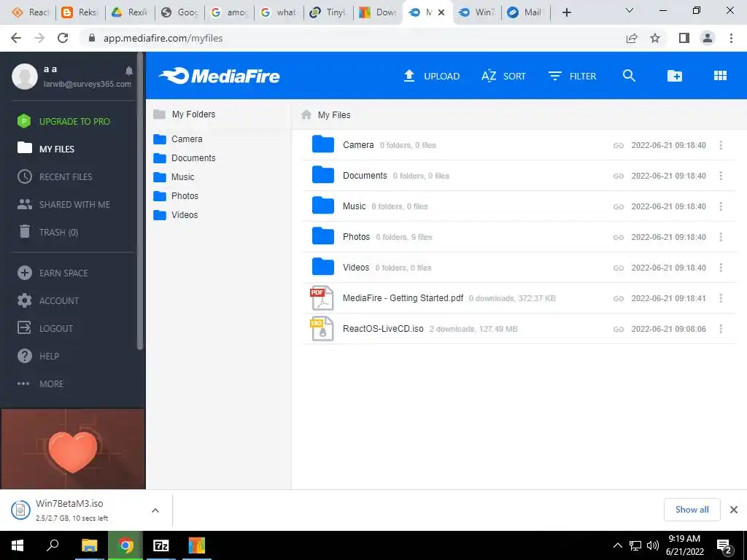Click share link icon for Camera row
This screenshot has width=747, height=560.
pos(619,145)
